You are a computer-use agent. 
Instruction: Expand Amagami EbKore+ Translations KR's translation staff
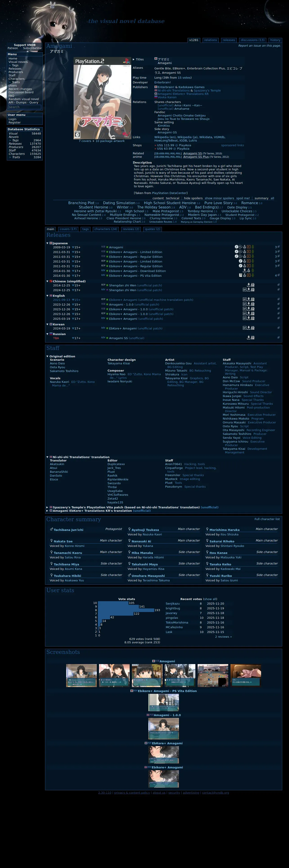click(47, 510)
